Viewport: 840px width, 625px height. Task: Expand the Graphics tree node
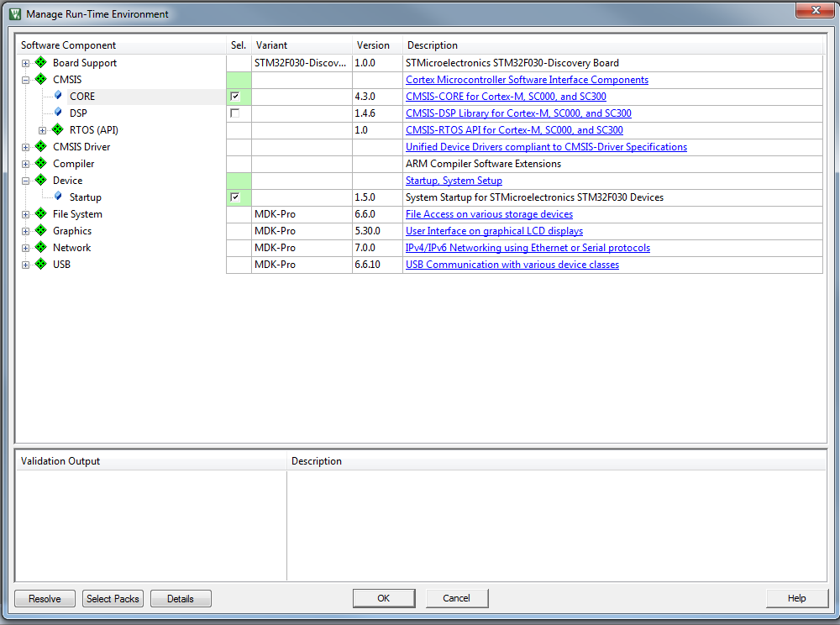[x=25, y=231]
